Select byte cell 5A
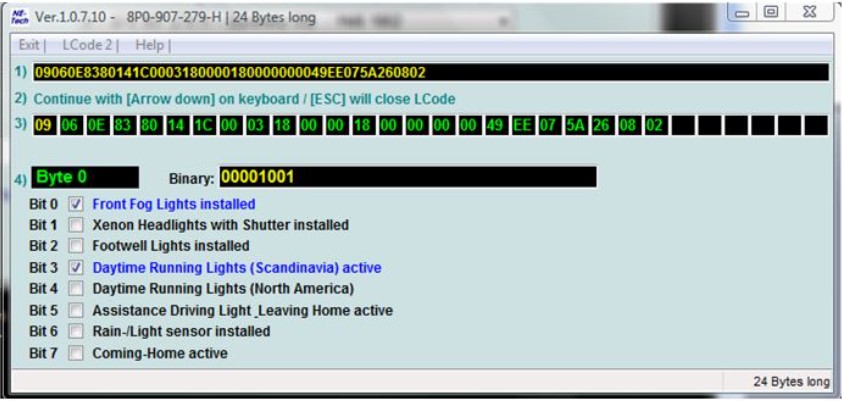The height and width of the screenshot is (401, 842). pyautogui.click(x=576, y=125)
